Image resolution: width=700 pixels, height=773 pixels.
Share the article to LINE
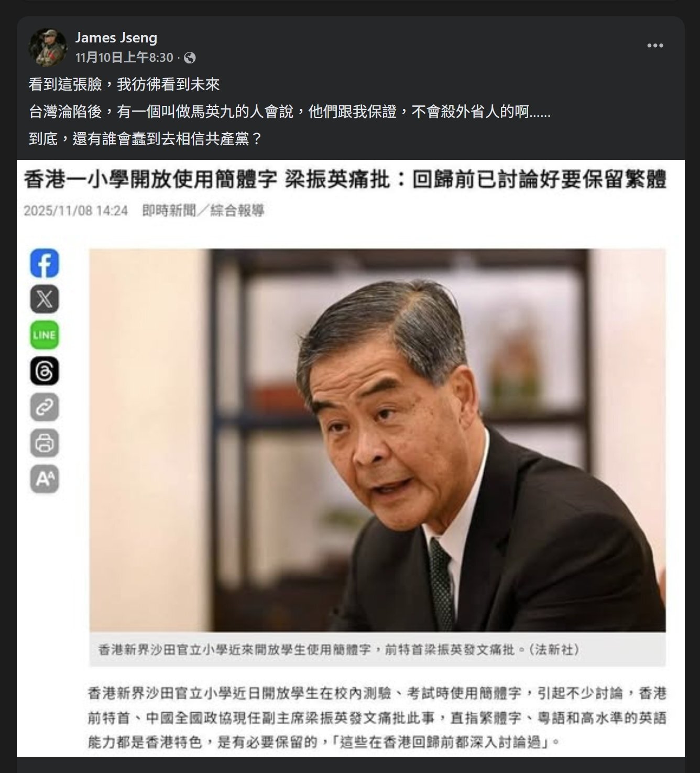coord(45,335)
